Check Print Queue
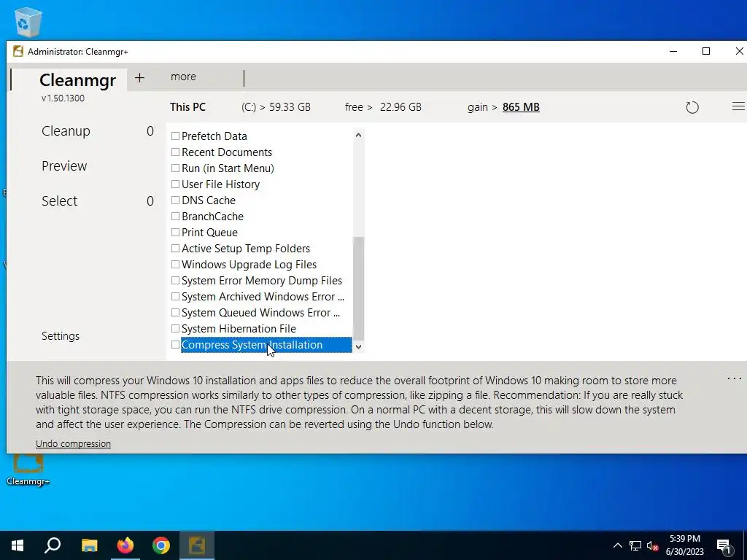This screenshot has height=560, width=747. [175, 233]
